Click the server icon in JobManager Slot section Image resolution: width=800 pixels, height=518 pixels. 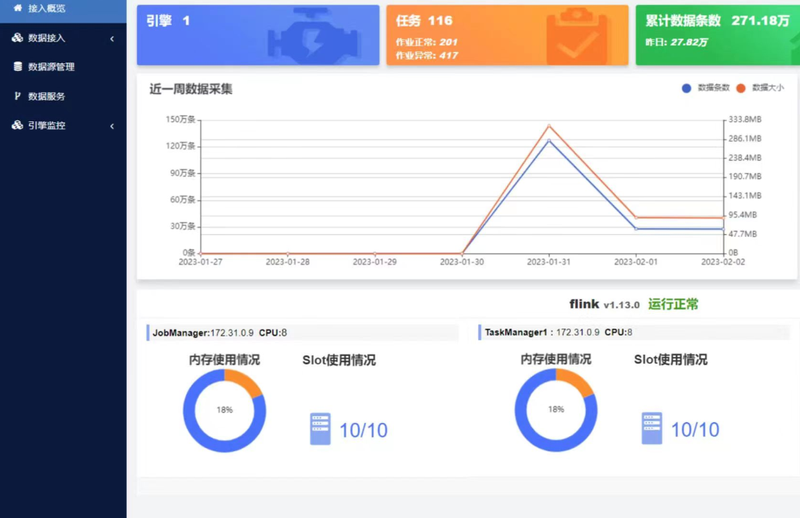click(320, 429)
